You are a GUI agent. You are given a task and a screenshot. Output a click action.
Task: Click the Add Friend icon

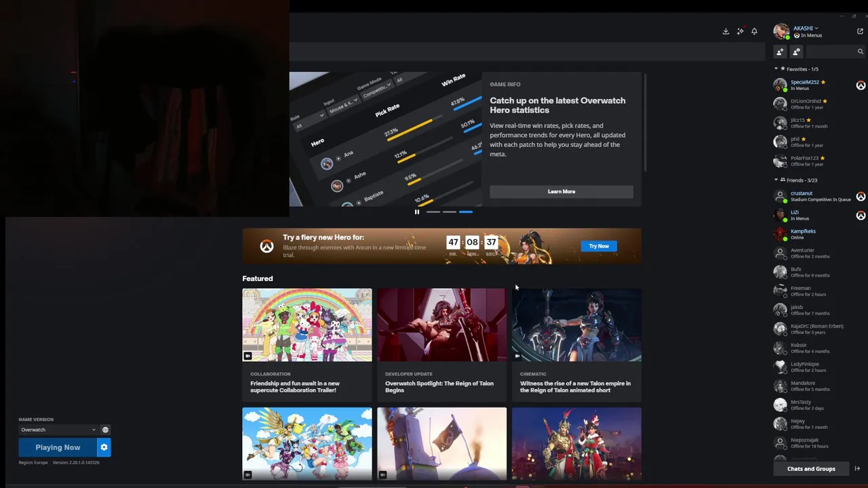click(780, 52)
